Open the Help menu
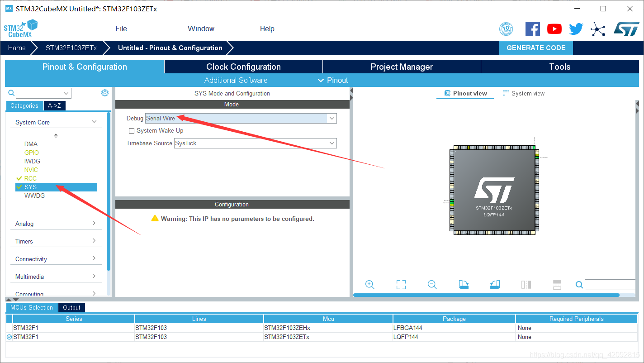 tap(267, 29)
